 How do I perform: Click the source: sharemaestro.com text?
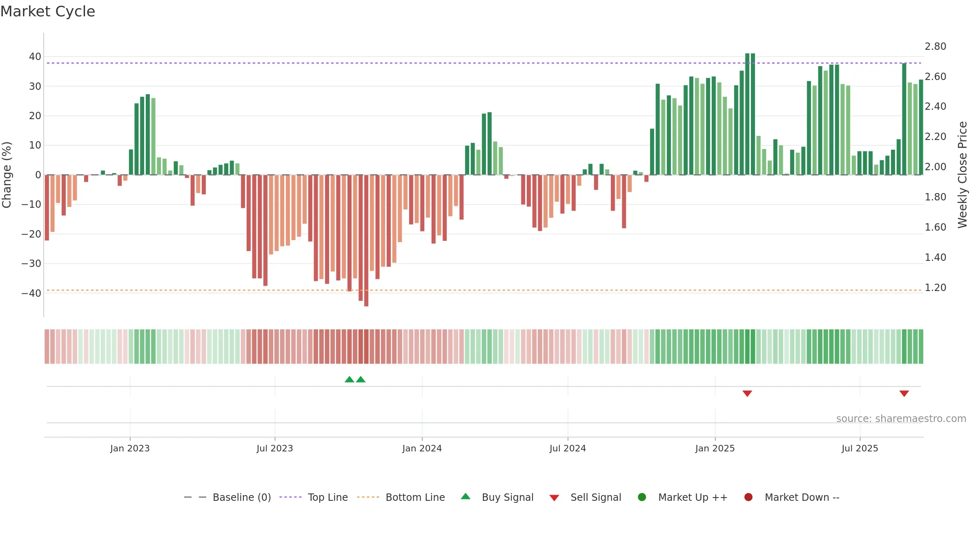point(901,418)
